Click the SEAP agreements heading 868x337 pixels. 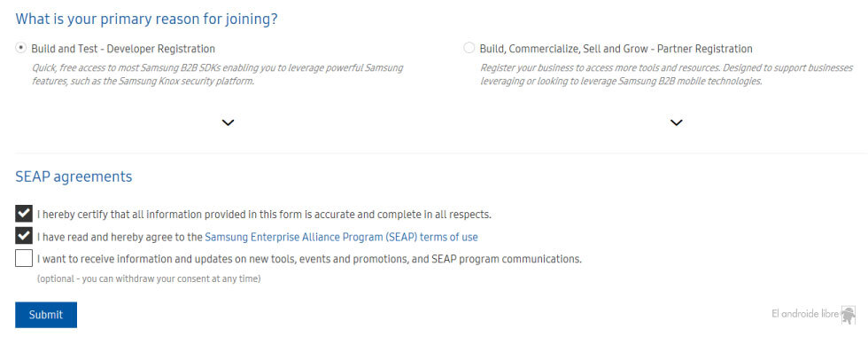click(74, 176)
